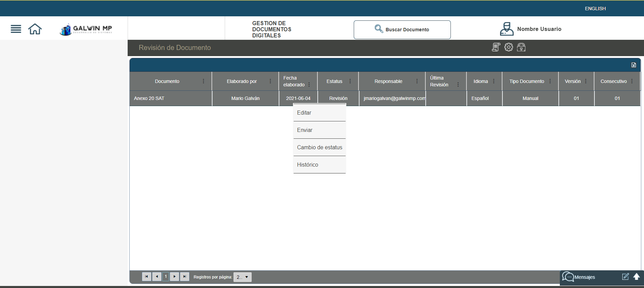The image size is (644, 288).
Task: Go to the previous page of records
Action: click(157, 277)
